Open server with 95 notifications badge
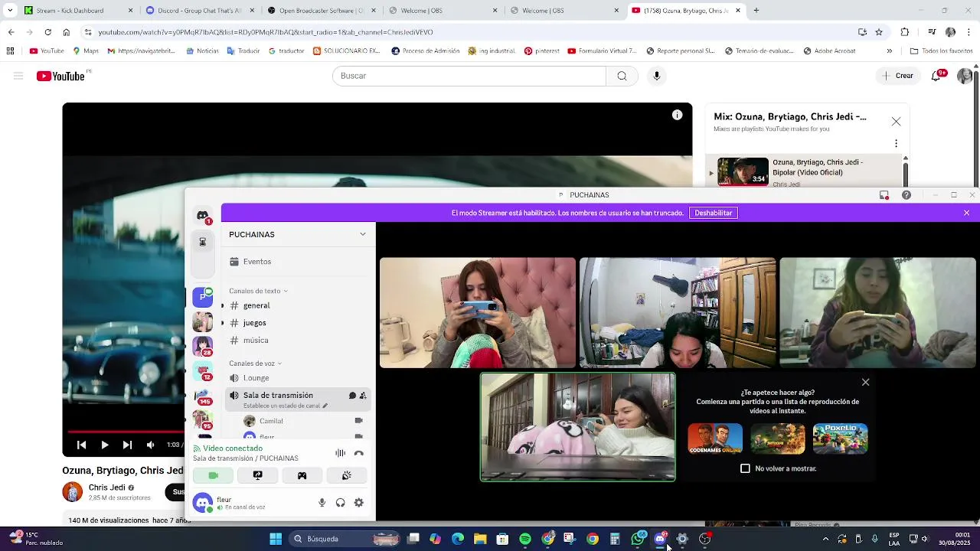Image resolution: width=980 pixels, height=551 pixels. coord(203,420)
